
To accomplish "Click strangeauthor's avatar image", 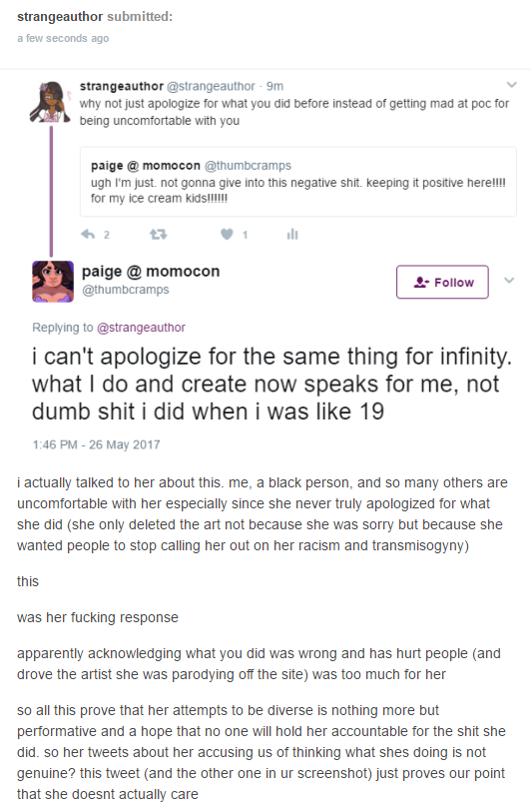I will click(50, 102).
